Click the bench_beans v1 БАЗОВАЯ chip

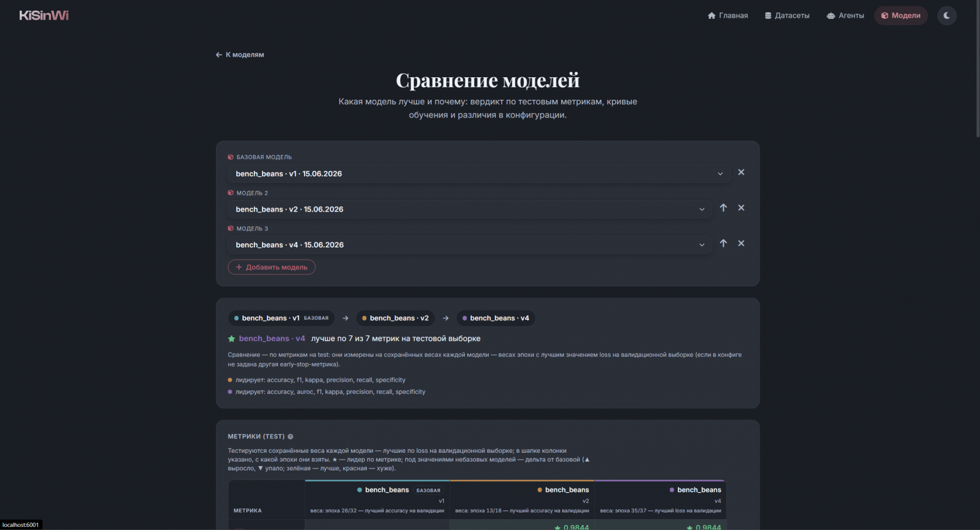(281, 318)
